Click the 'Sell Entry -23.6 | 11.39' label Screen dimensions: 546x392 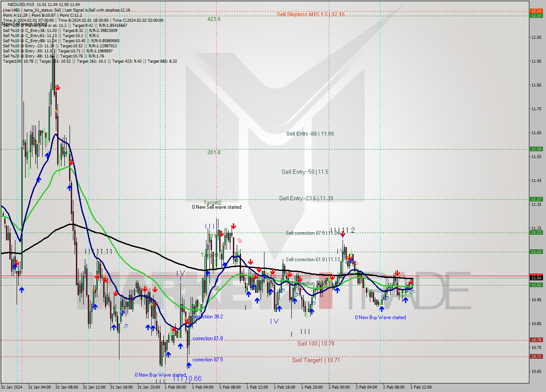(x=306, y=198)
